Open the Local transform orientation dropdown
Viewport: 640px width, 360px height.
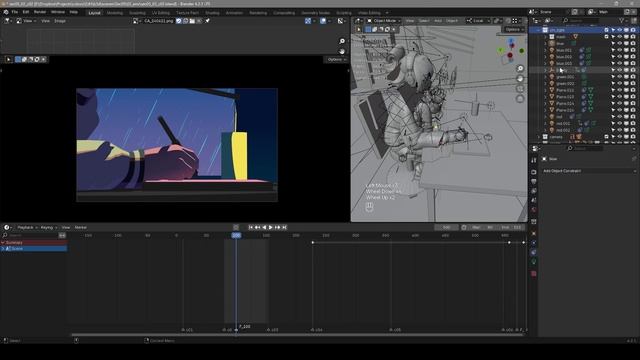click(478, 21)
